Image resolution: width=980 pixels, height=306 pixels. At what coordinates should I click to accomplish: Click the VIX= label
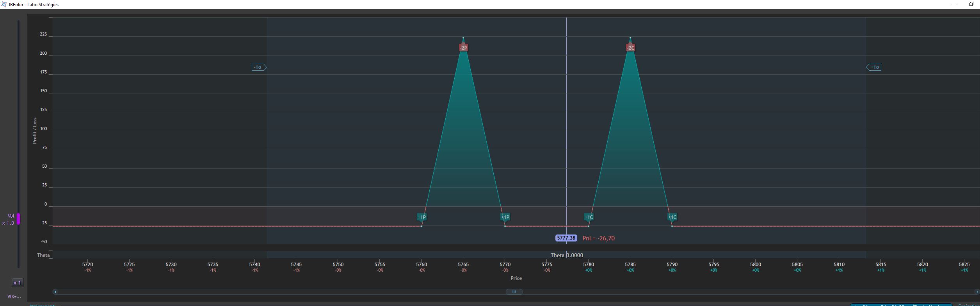pos(14,297)
